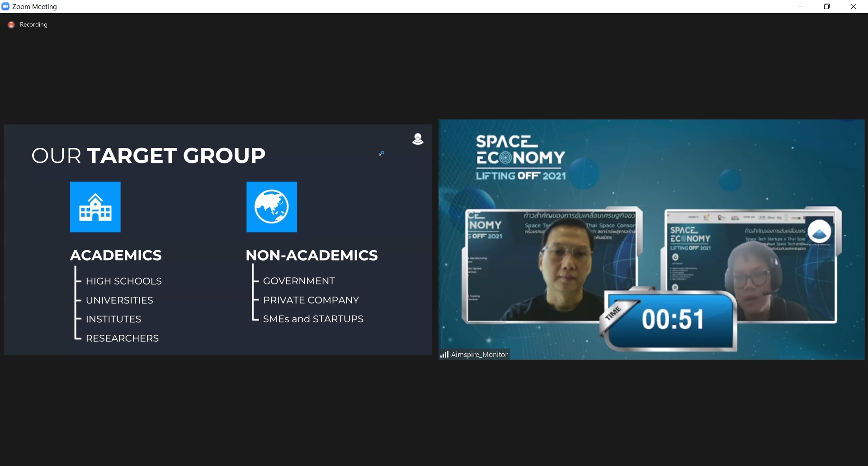Click the Recording label text
The image size is (868, 466).
[33, 24]
